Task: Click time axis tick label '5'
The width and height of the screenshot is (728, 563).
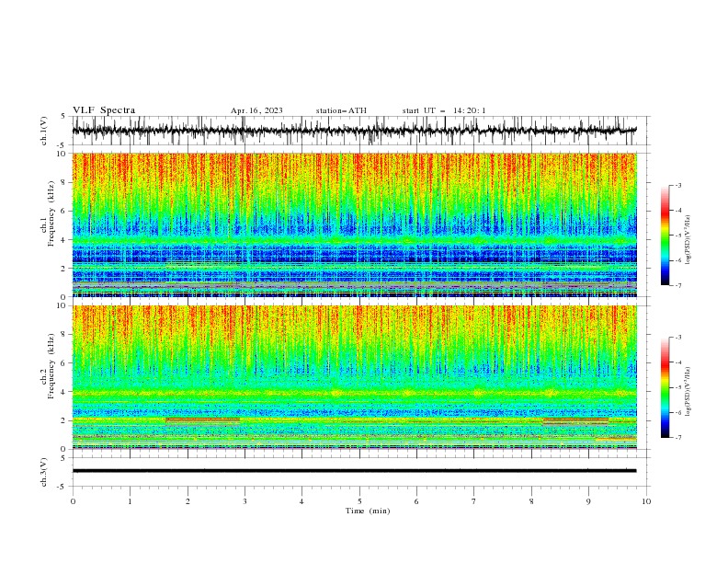Action: [x=359, y=501]
